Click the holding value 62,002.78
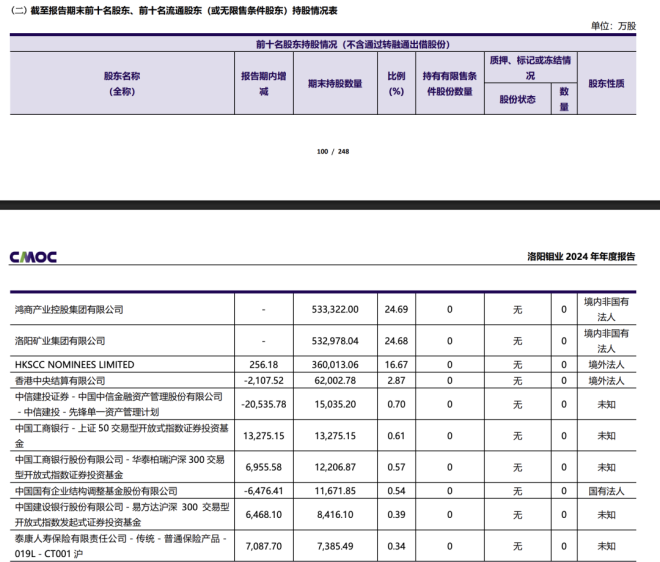Viewport: 660px width, 562px height. tap(335, 381)
